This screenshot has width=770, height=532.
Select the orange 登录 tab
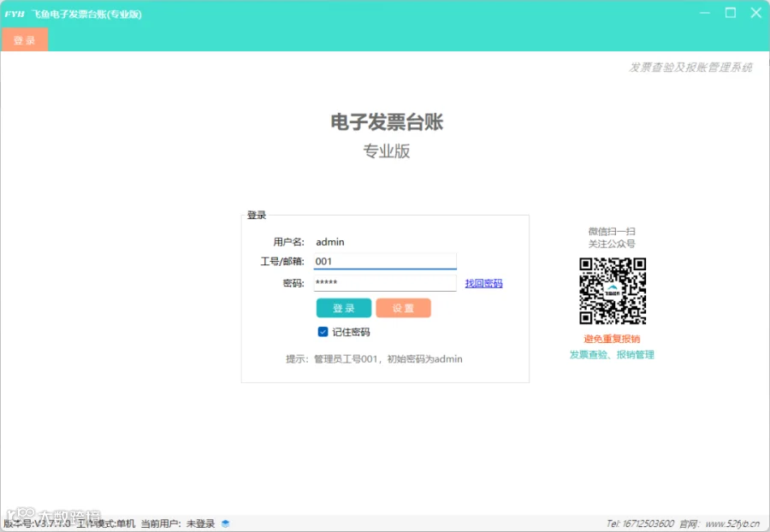pos(25,39)
